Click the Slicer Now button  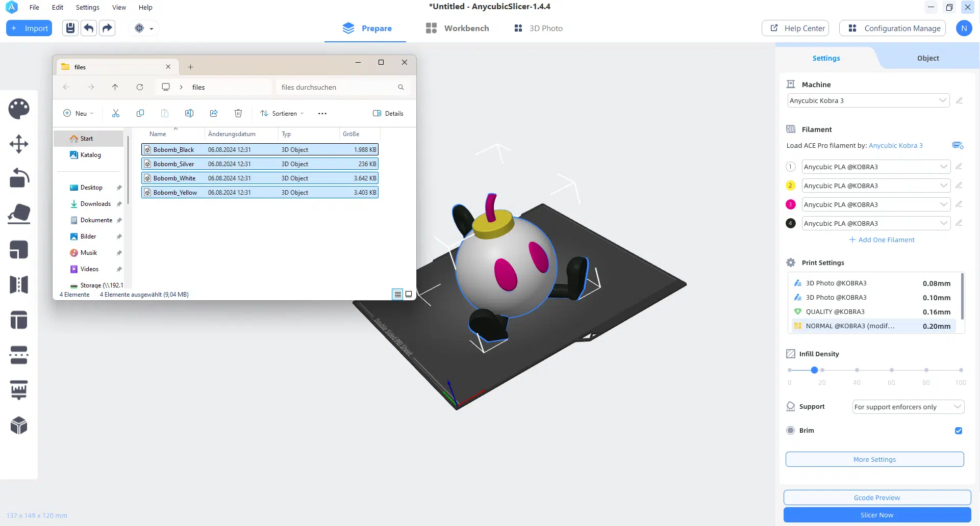pyautogui.click(x=877, y=515)
